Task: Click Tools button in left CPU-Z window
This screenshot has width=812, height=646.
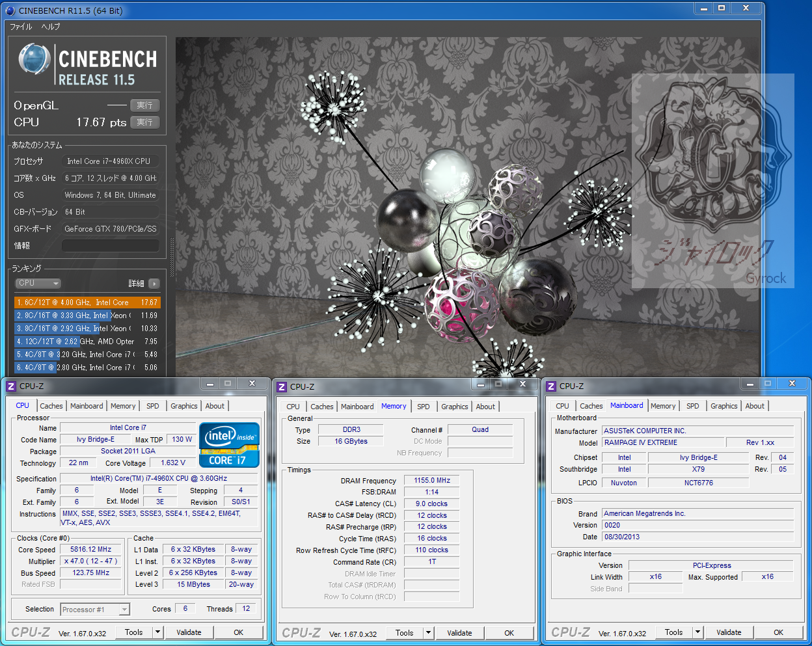Action: coord(134,632)
